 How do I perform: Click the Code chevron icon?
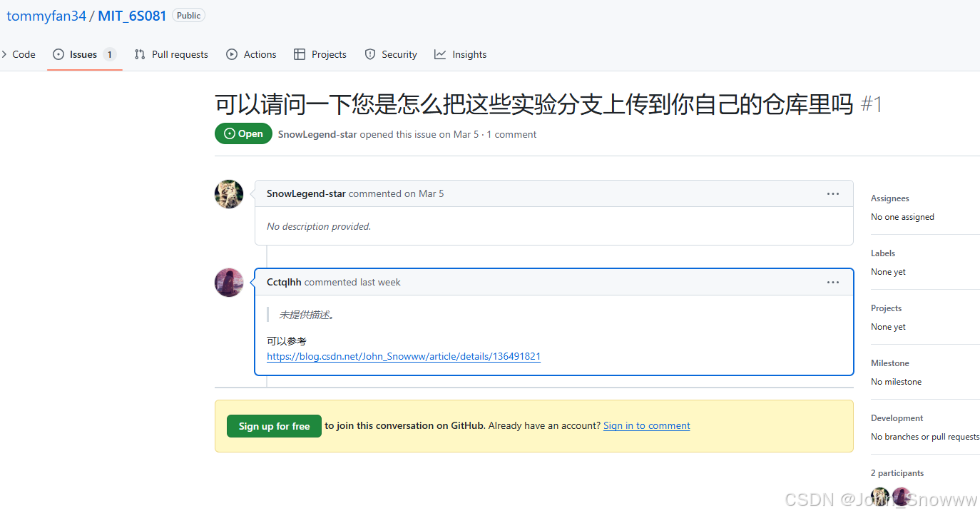(4, 54)
